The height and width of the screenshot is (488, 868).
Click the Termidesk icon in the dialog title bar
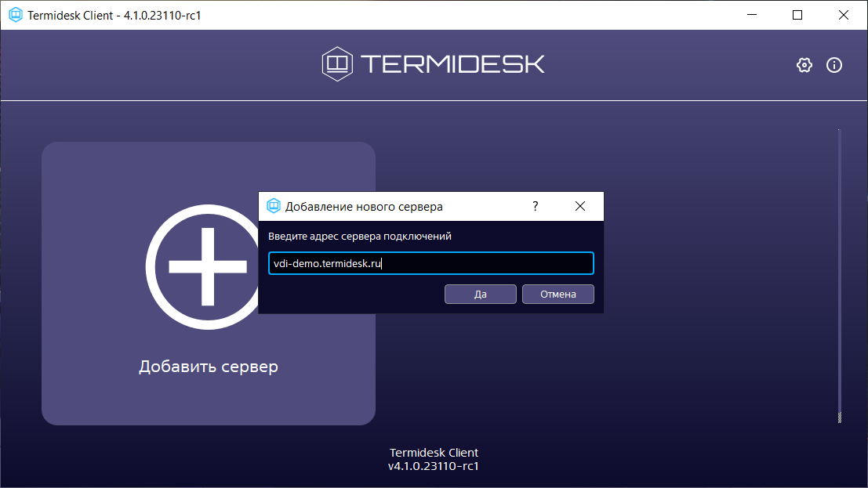point(274,206)
